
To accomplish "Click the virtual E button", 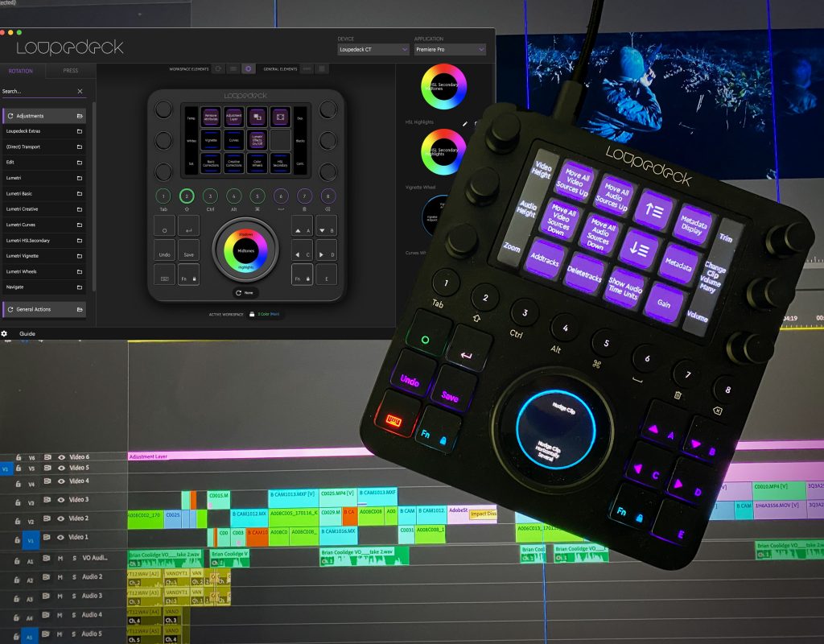I will pyautogui.click(x=326, y=275).
